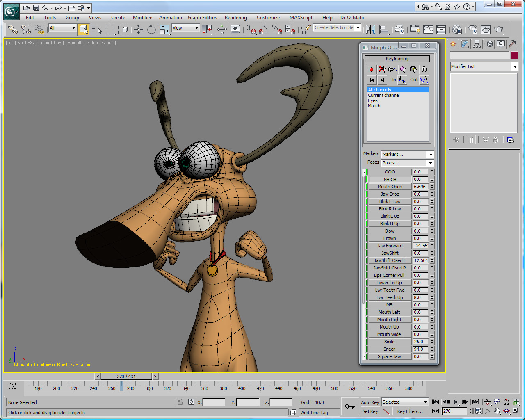The height and width of the screenshot is (420, 525).
Task: Open the Hierarchy panel tab icon
Action: pos(477,44)
